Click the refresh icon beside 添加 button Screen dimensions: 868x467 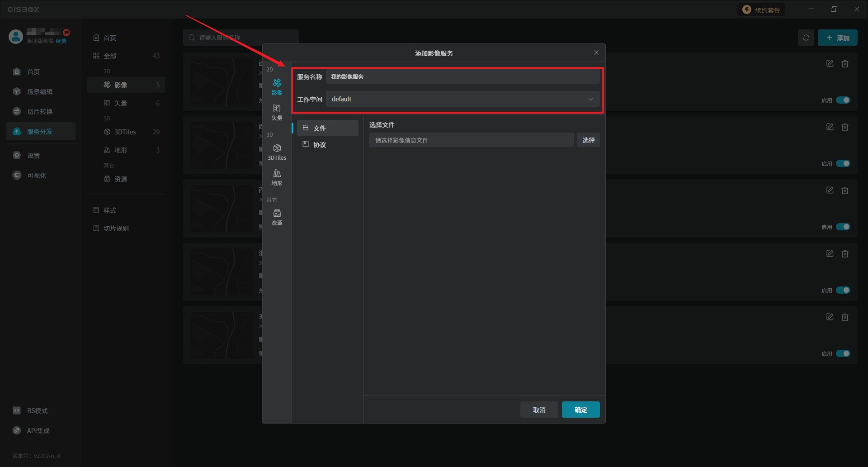(806, 38)
